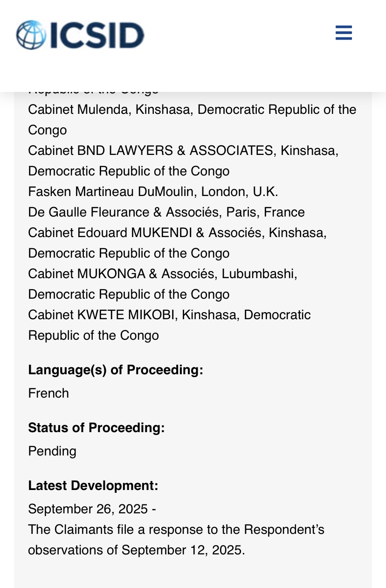This screenshot has height=588, width=386.
Task: Open the hamburger navigation menu
Action: (x=344, y=33)
